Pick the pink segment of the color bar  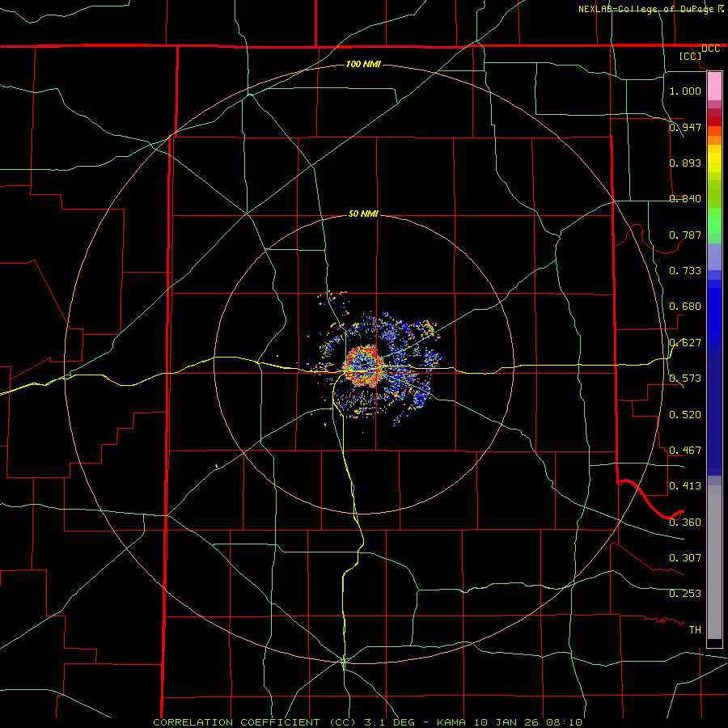pos(714,87)
